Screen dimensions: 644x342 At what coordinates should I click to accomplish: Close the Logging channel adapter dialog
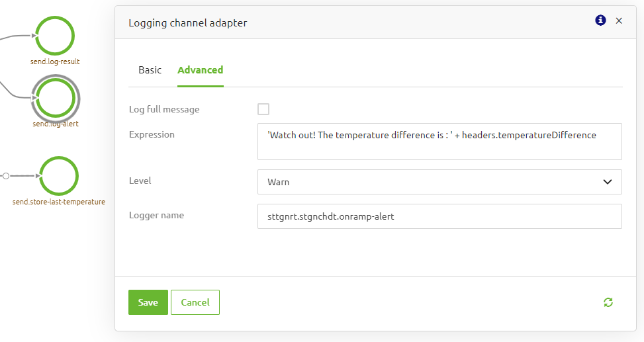(619, 21)
